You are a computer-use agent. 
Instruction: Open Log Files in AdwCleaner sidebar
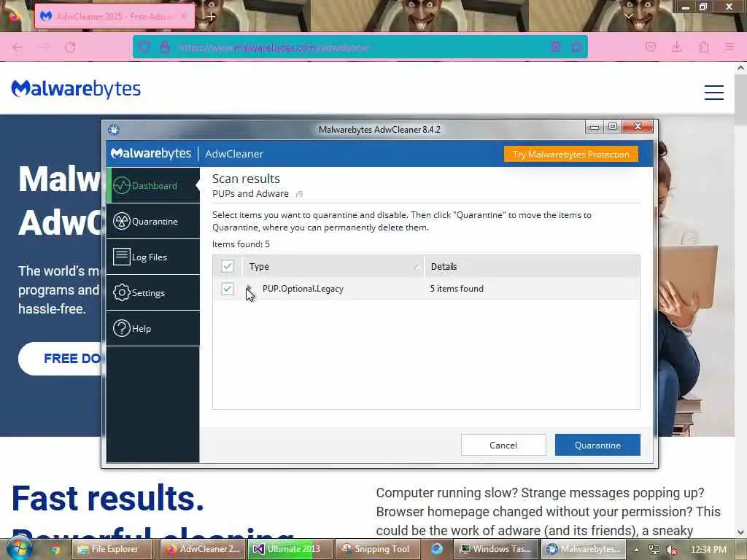153,257
